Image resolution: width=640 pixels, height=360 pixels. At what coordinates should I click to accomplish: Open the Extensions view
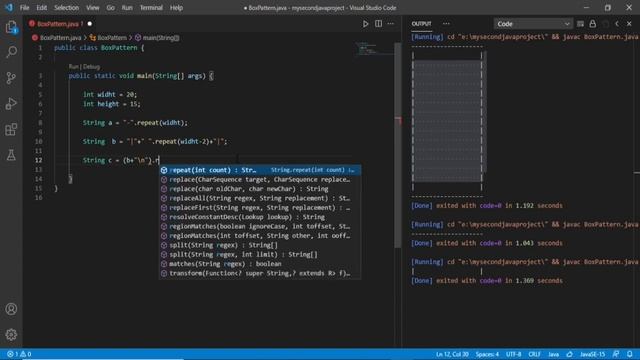click(11, 129)
